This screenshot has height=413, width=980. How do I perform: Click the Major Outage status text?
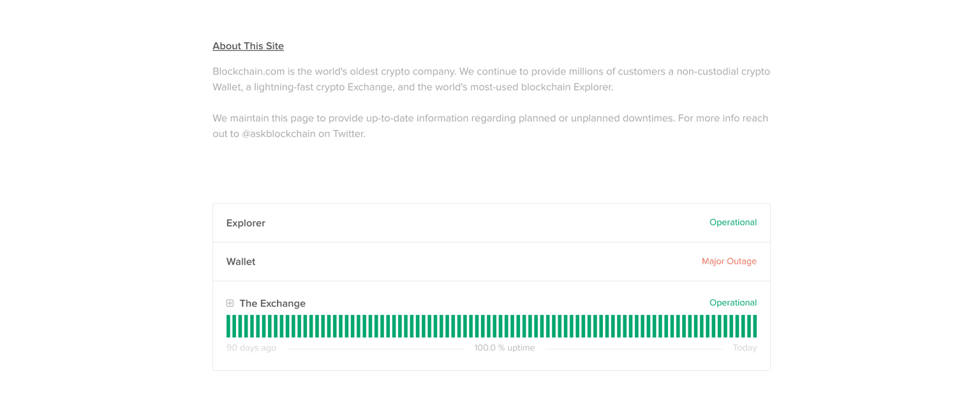[x=729, y=261]
